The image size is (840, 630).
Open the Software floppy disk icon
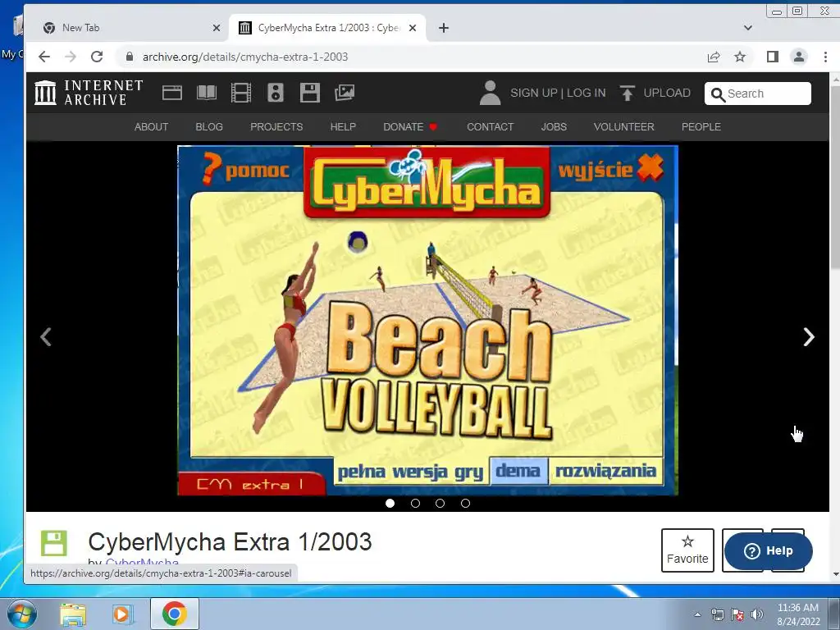pyautogui.click(x=309, y=93)
